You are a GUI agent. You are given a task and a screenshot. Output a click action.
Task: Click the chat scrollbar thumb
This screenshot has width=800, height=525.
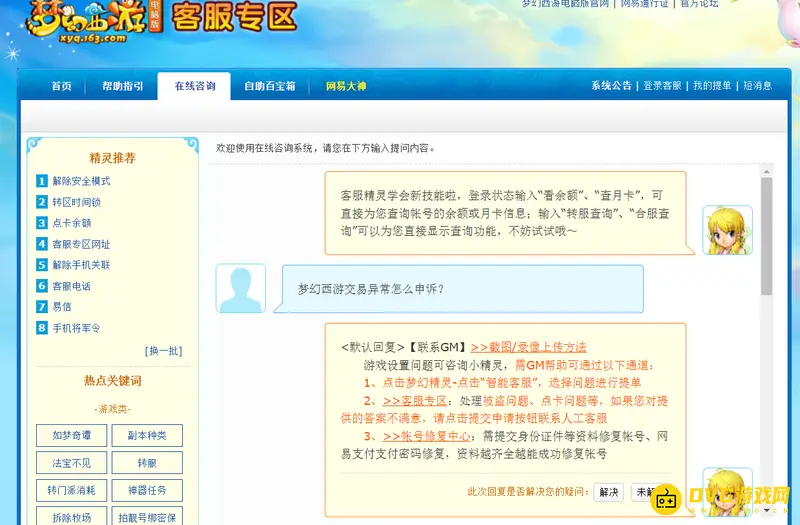766,236
